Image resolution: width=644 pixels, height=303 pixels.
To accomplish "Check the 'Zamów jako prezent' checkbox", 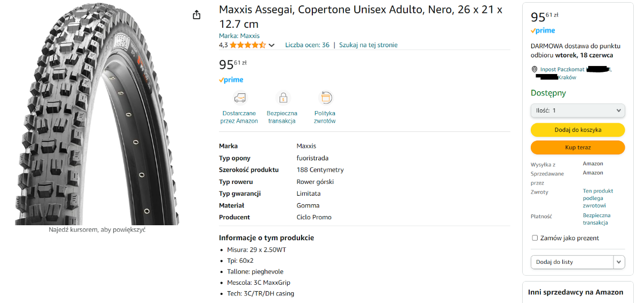I will (x=535, y=238).
